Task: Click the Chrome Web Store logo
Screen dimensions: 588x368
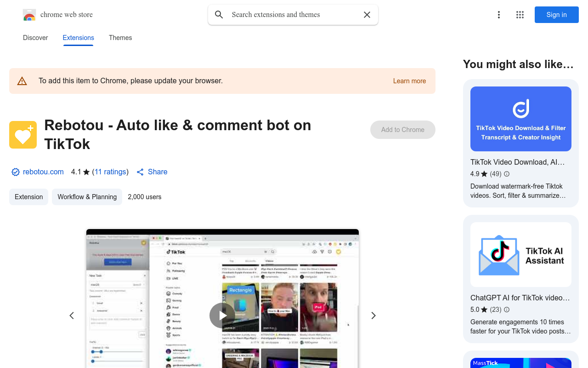Action: click(x=29, y=15)
